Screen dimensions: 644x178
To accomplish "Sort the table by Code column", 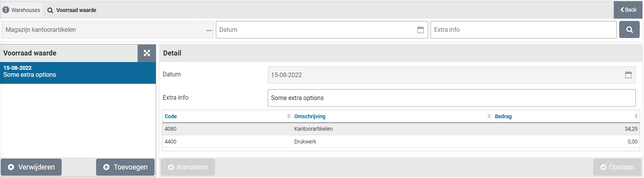I will pyautogui.click(x=171, y=116).
